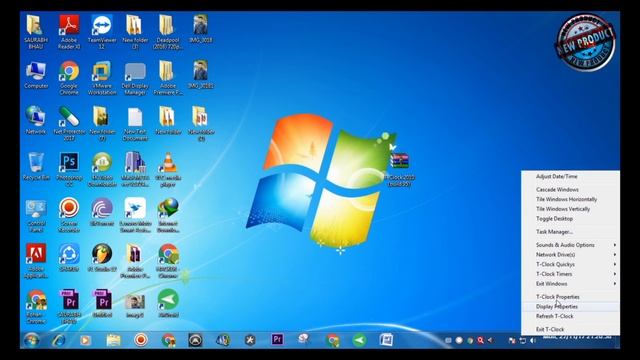Launch the SHAREit desktop shortcut
The image size is (640, 360).
69,258
